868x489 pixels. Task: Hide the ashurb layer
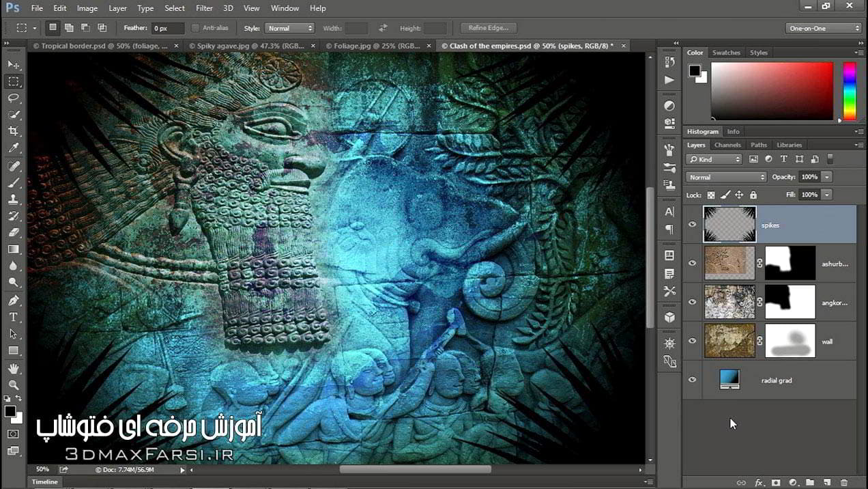tap(693, 263)
